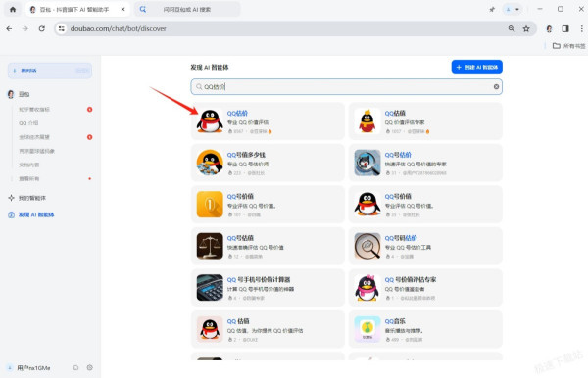The height and width of the screenshot is (378, 588).
Task: Start a new chat with 新对话 button
Action: (50, 71)
